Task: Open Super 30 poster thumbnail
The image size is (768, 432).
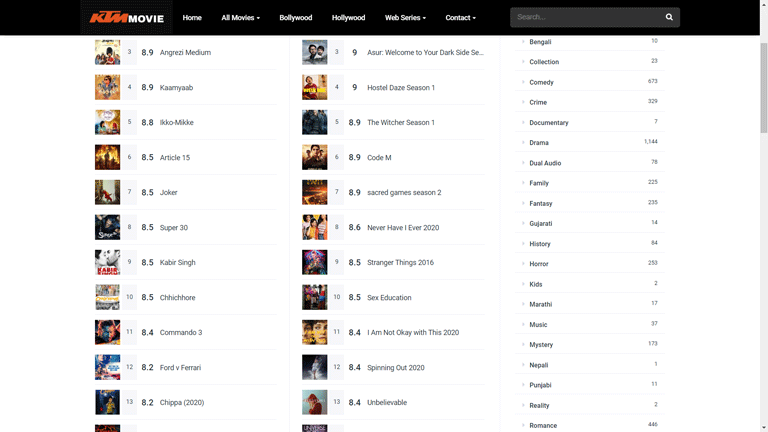Action: click(x=107, y=227)
